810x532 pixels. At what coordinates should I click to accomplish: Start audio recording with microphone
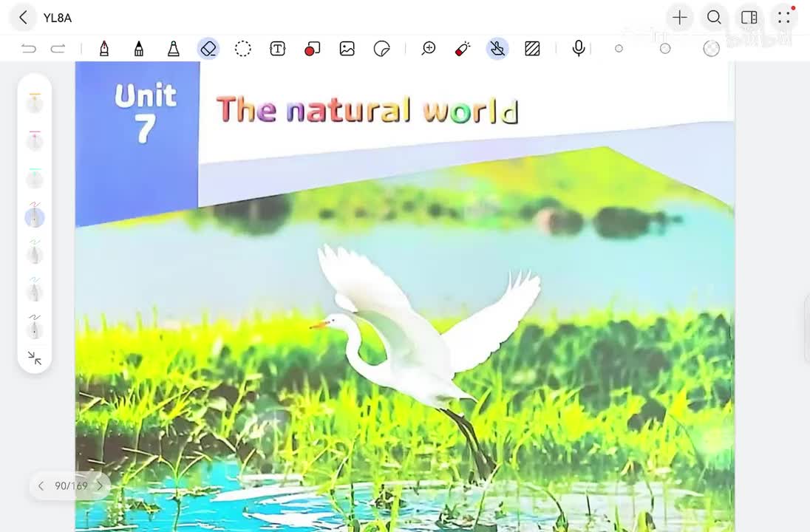pos(579,49)
